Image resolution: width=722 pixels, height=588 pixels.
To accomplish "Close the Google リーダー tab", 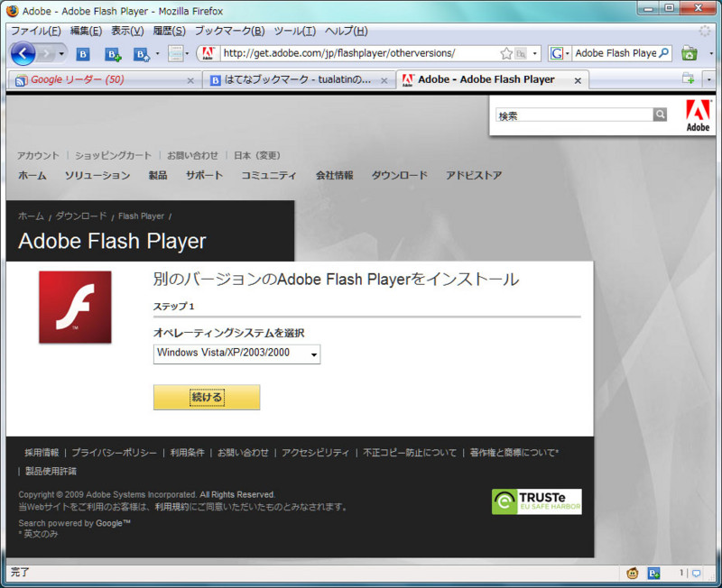I will pyautogui.click(x=190, y=81).
